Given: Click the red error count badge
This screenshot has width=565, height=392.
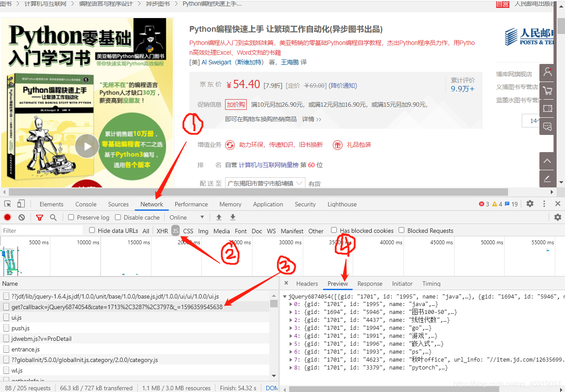Looking at the screenshot, I should pos(484,204).
